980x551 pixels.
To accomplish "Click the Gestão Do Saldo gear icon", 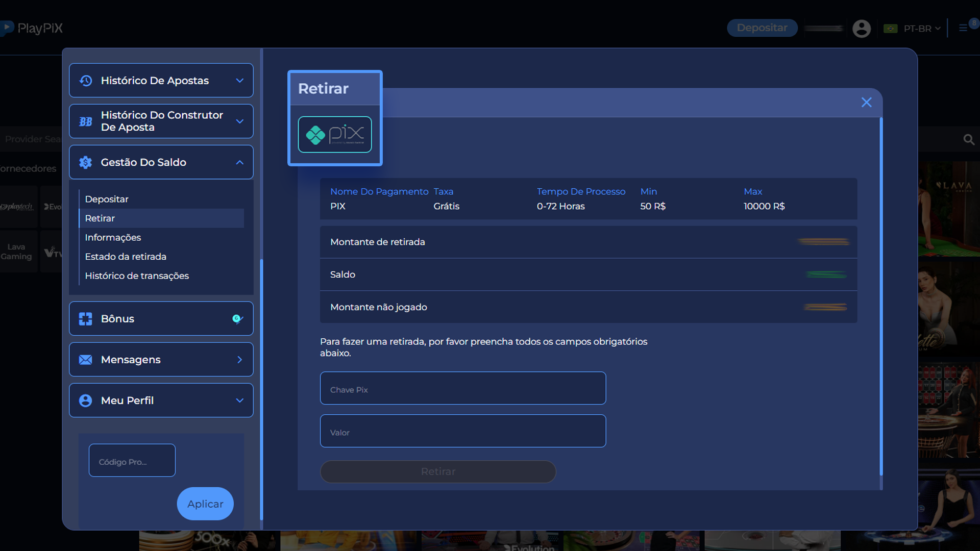I will [x=86, y=162].
